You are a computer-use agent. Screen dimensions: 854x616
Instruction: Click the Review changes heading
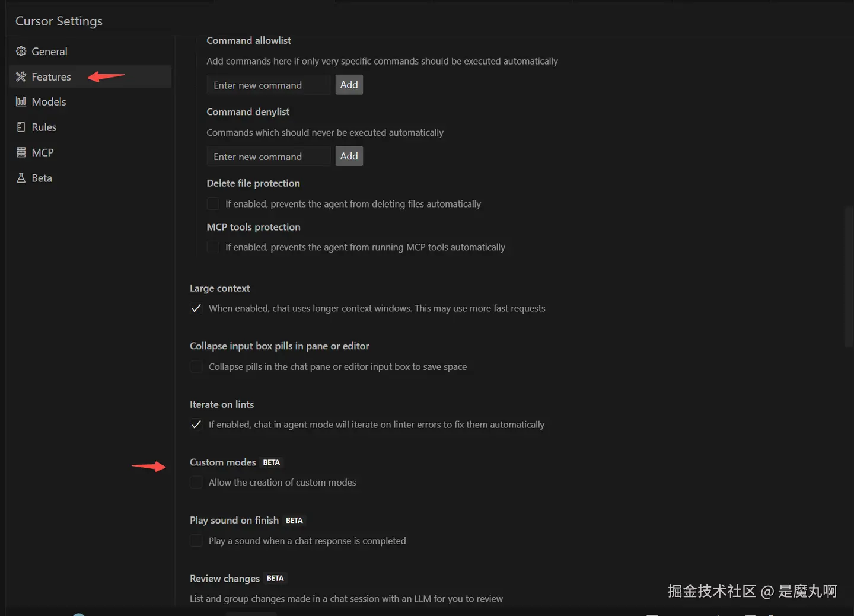225,579
